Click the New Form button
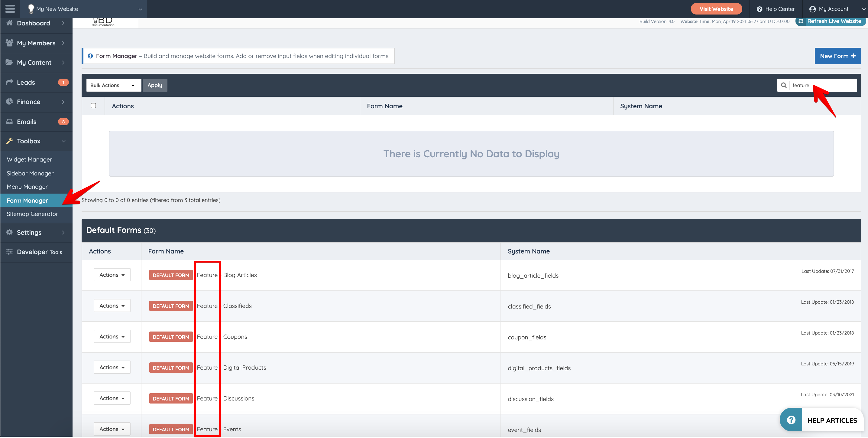 (x=838, y=56)
